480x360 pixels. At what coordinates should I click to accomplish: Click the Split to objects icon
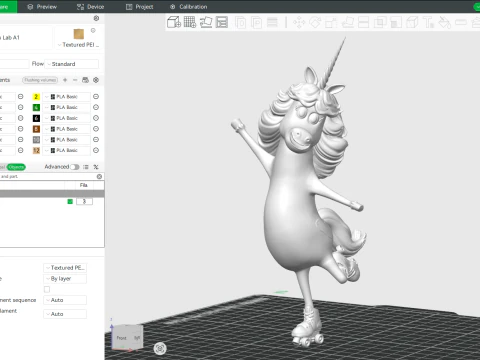click(x=240, y=23)
